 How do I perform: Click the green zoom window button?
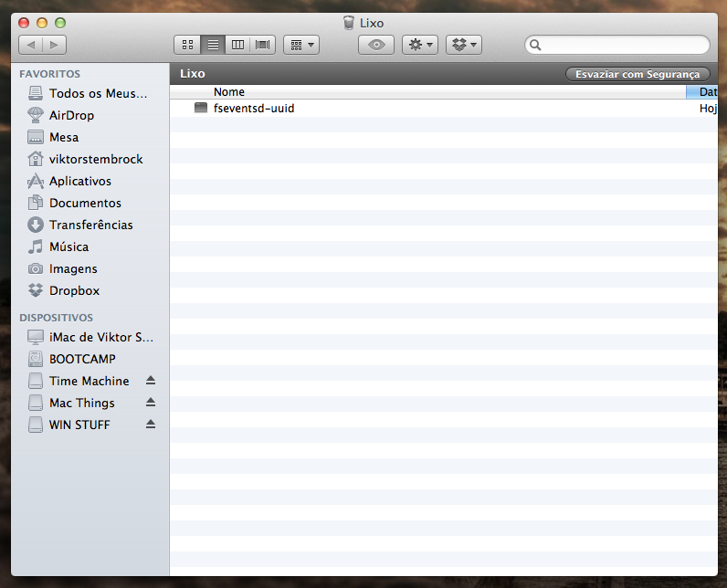coord(60,23)
